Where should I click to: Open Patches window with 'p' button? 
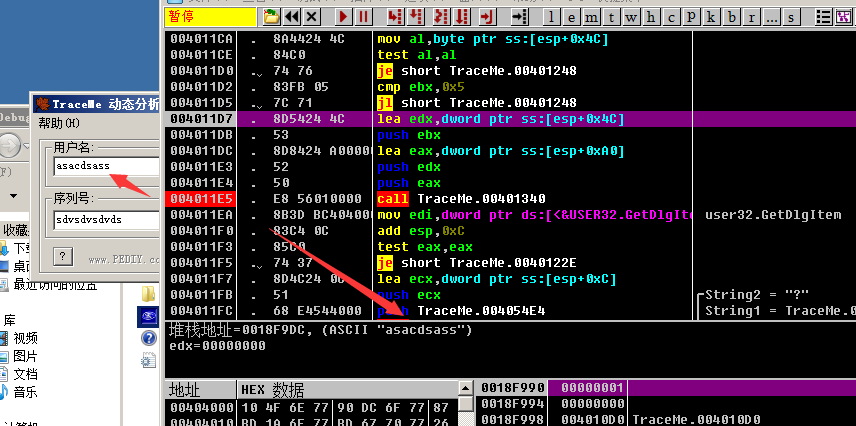tap(691, 17)
